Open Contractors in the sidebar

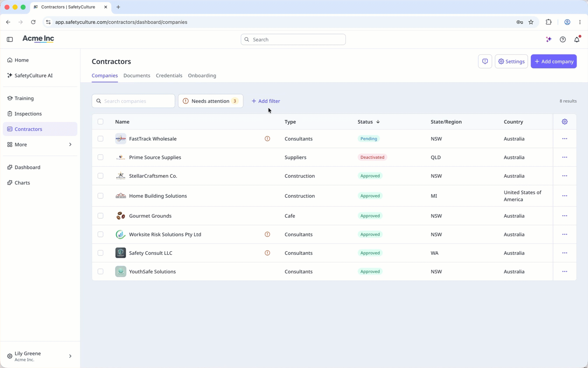40,129
